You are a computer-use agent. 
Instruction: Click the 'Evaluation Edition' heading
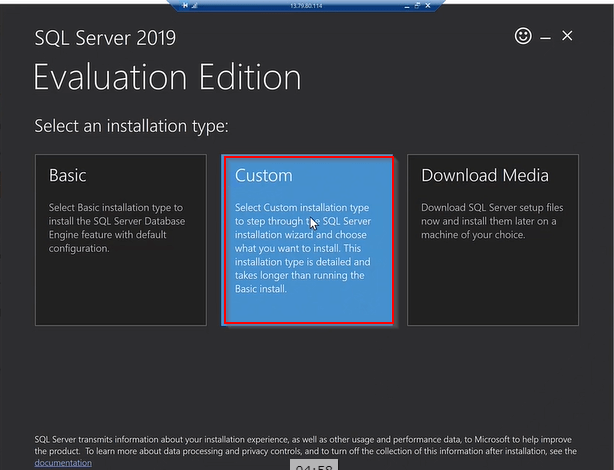point(168,77)
